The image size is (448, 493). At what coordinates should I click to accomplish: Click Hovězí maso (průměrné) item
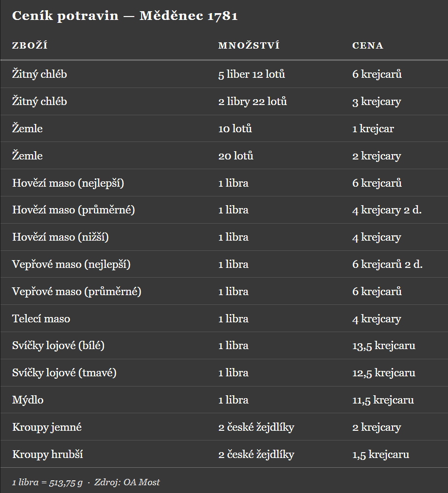(x=73, y=210)
